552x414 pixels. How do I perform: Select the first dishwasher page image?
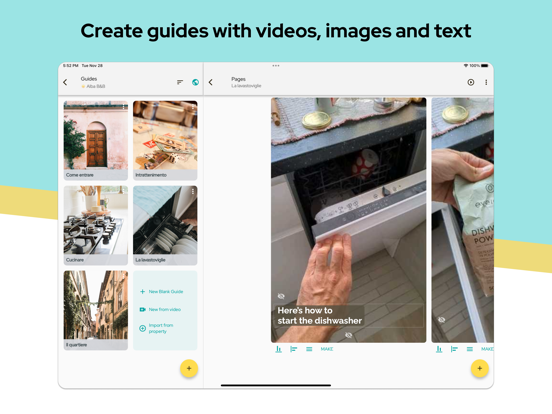(349, 220)
